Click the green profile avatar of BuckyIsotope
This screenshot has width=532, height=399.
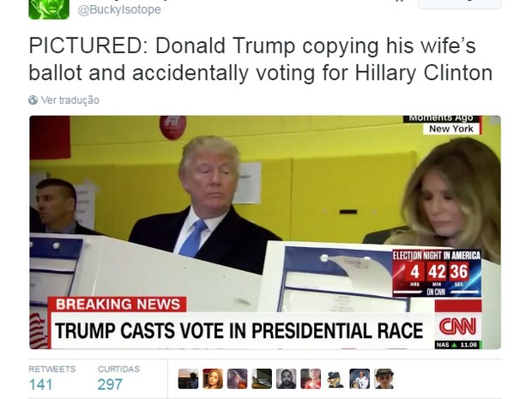(49, 9)
